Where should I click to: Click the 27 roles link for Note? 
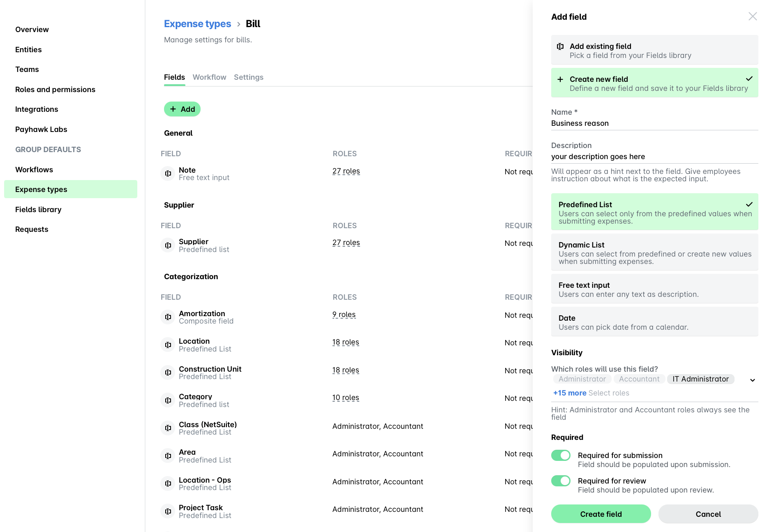coord(346,171)
